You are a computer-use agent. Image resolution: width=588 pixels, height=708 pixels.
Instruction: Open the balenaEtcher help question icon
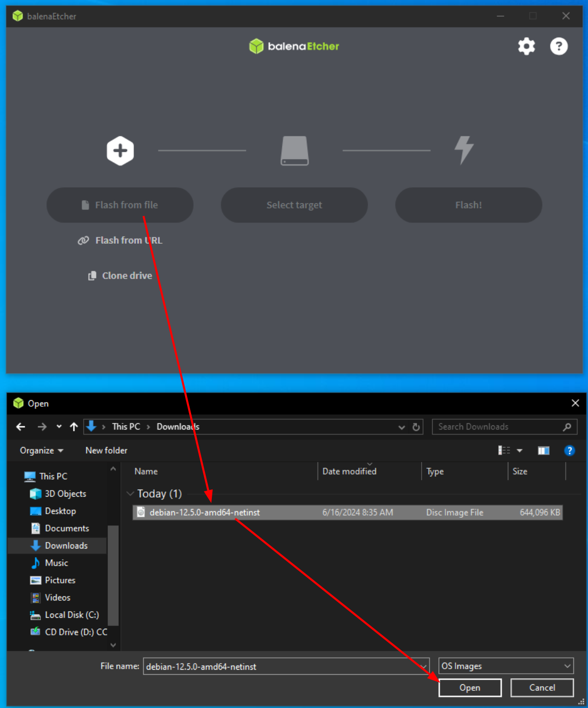click(x=559, y=46)
